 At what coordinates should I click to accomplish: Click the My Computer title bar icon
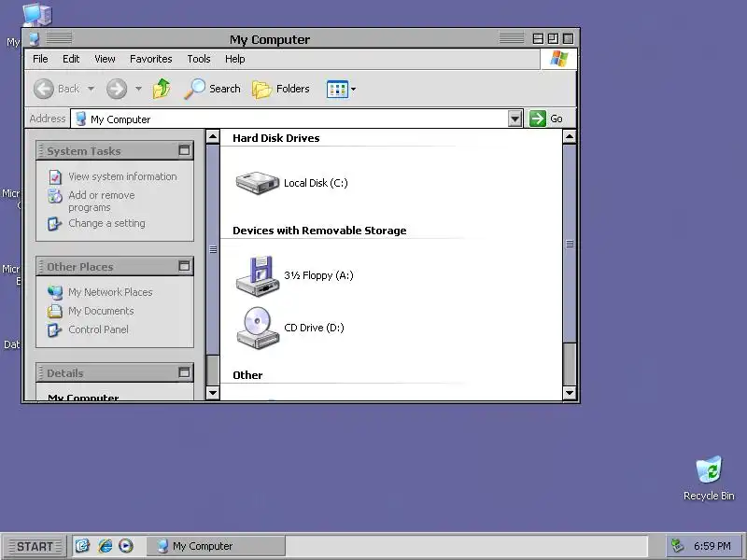pos(34,39)
